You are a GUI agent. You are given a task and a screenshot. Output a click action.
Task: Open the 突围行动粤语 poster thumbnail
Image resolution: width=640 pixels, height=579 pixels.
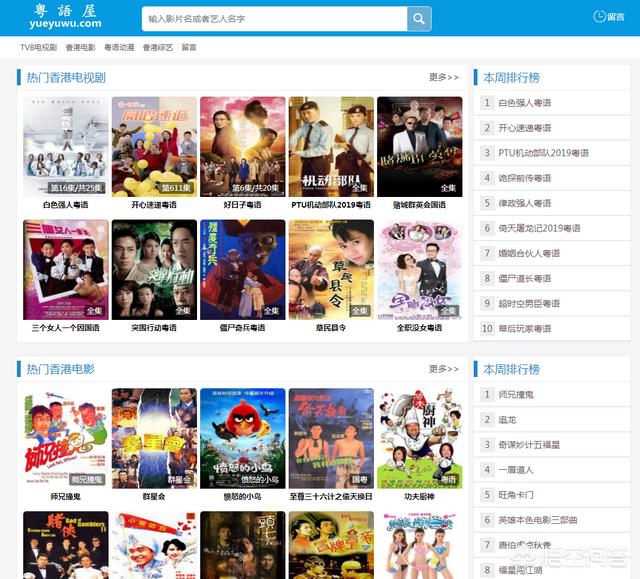click(154, 270)
